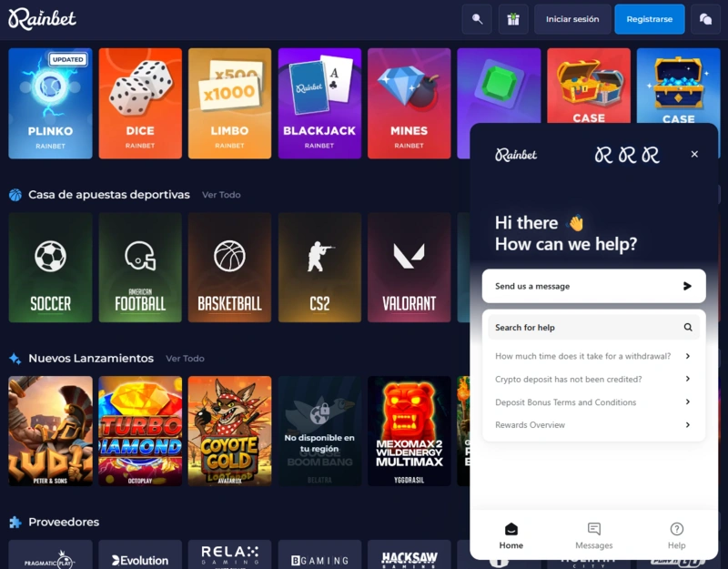Image resolution: width=728 pixels, height=569 pixels.
Task: Expand Crypto deposit not credited article
Action: [592, 379]
